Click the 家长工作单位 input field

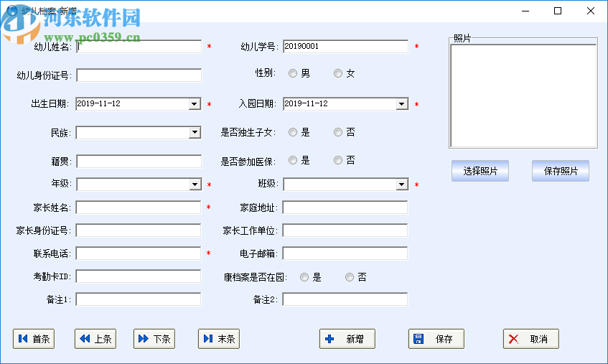point(345,230)
